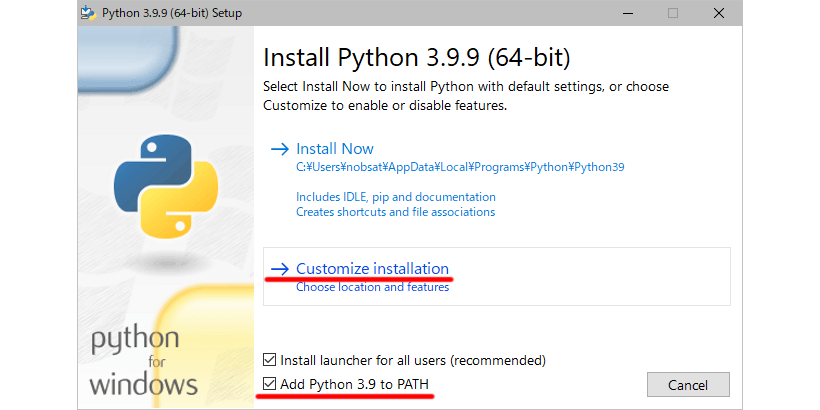
Task: Click 'Creates shortcuts and file associations' text
Action: coord(395,212)
